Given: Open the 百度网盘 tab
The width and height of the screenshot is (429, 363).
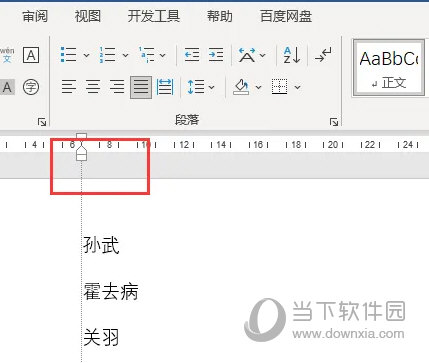Looking at the screenshot, I should pos(286,16).
